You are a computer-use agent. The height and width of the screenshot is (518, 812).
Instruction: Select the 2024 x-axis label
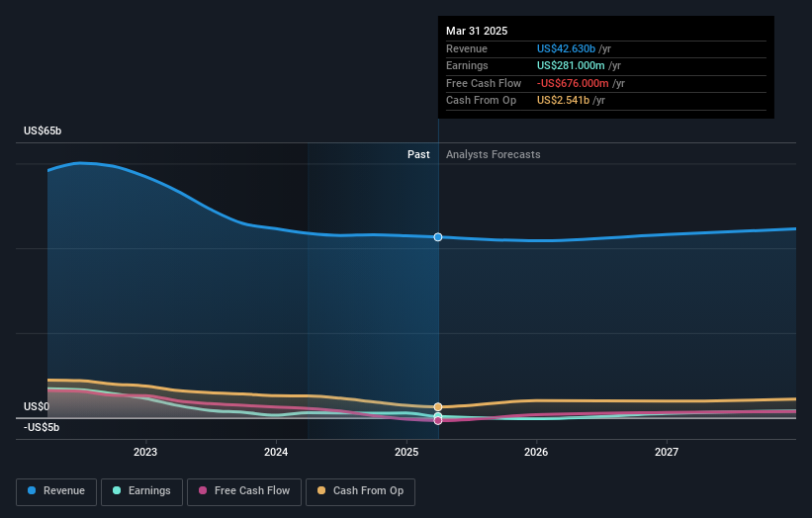tap(276, 452)
